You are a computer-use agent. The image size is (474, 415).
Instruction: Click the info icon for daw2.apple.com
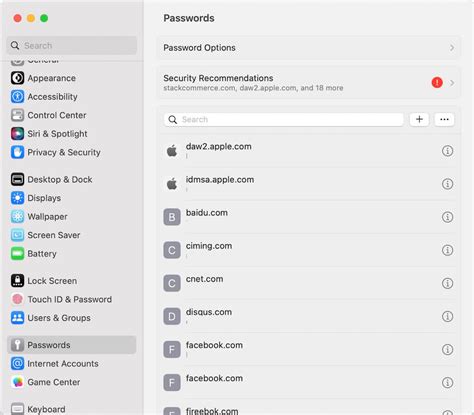click(447, 151)
